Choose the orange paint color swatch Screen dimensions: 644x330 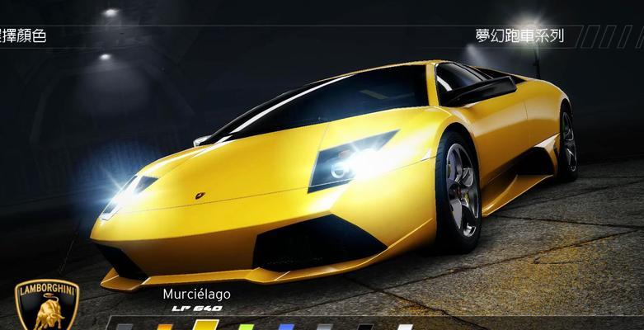tap(165, 328)
